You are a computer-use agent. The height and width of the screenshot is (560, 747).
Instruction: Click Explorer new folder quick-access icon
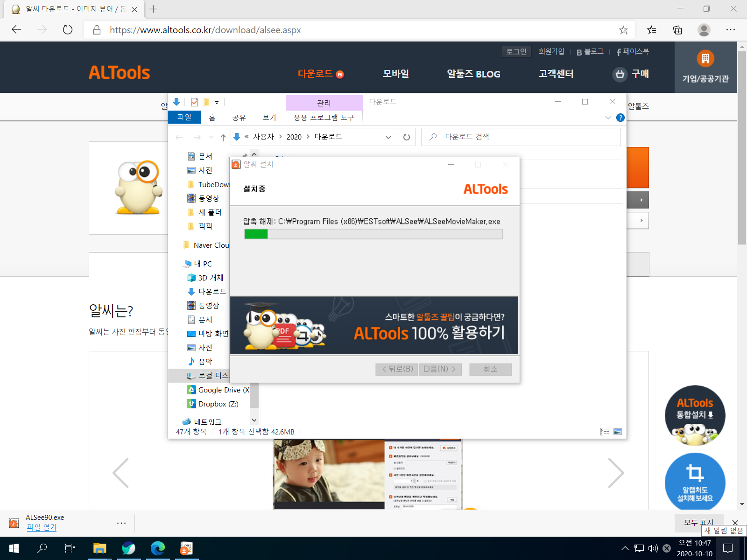pos(206,102)
